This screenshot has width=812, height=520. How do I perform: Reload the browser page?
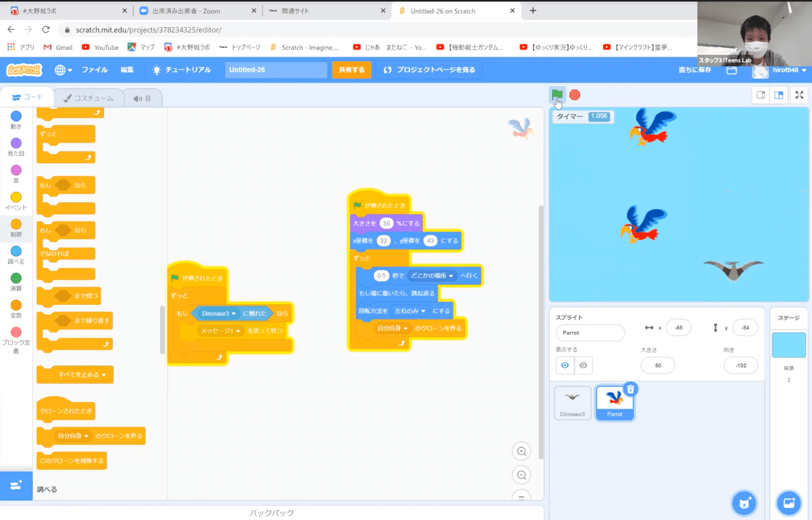coord(46,30)
